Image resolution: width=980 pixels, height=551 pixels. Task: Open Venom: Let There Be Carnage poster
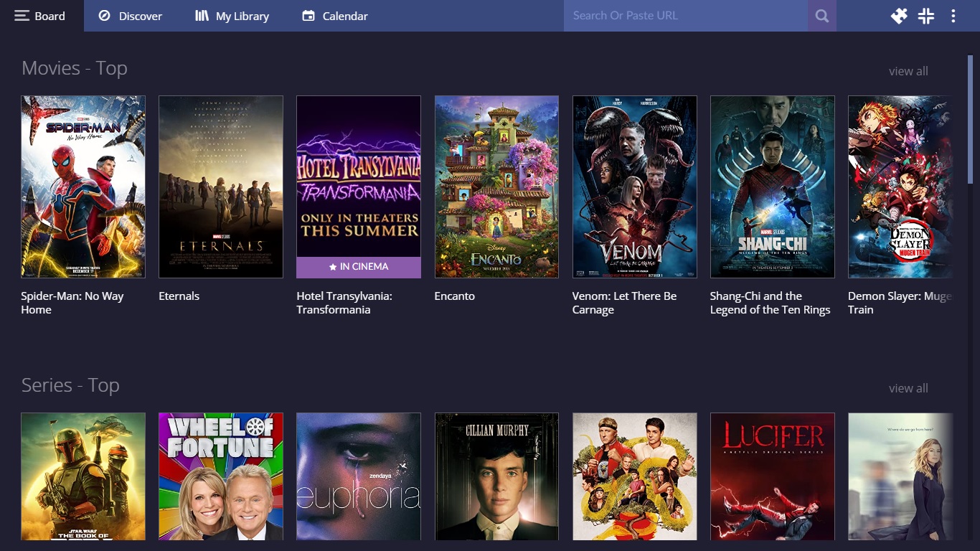click(633, 186)
